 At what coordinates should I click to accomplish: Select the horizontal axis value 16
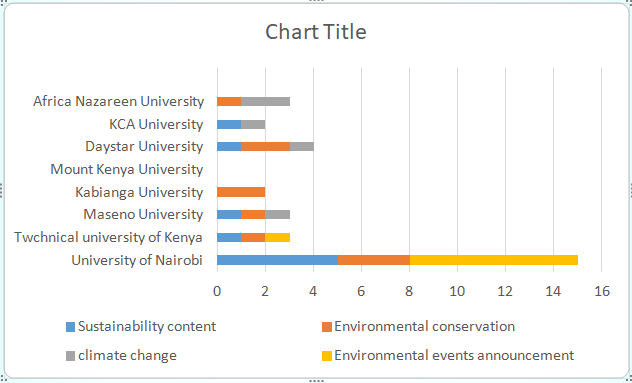602,291
